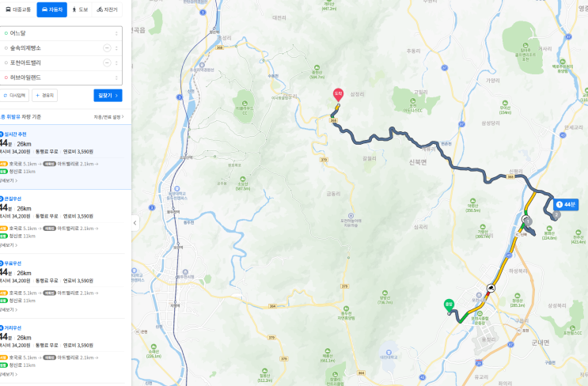Click the 어느달 starting point field
588x386 pixels.
pos(61,33)
